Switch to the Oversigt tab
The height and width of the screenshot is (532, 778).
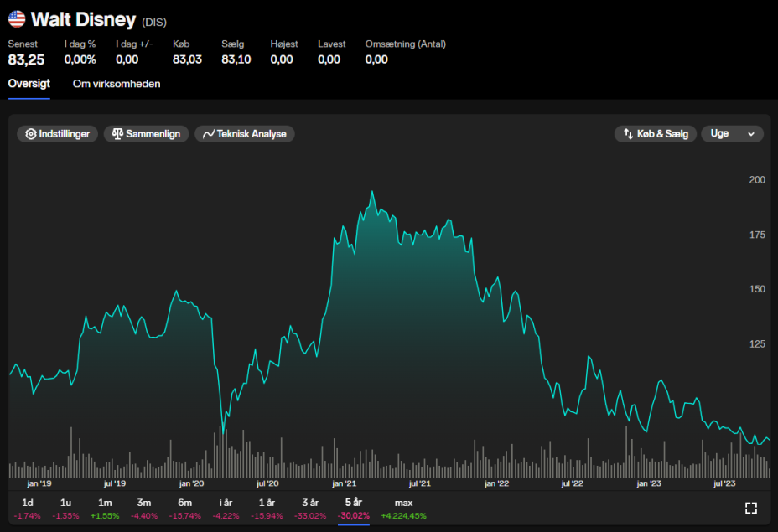click(x=29, y=84)
